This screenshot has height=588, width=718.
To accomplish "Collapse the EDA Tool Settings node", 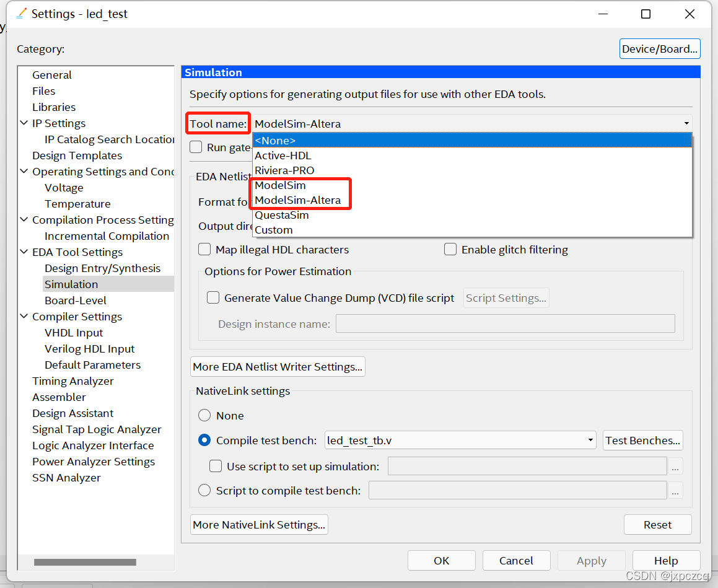I will coord(24,252).
